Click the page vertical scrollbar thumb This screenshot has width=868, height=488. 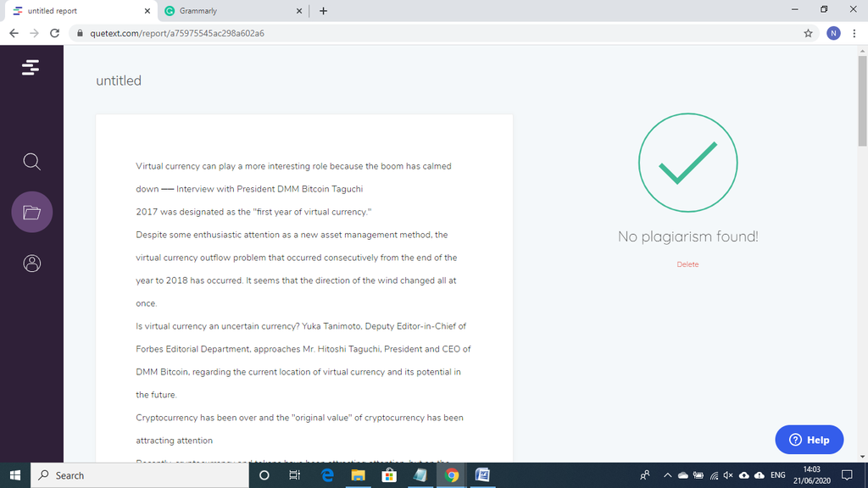(862, 101)
